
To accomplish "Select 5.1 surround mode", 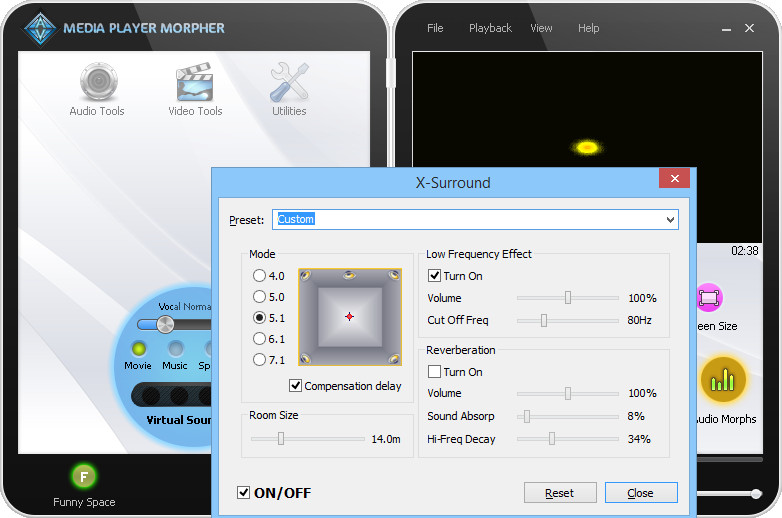I will 268,318.
